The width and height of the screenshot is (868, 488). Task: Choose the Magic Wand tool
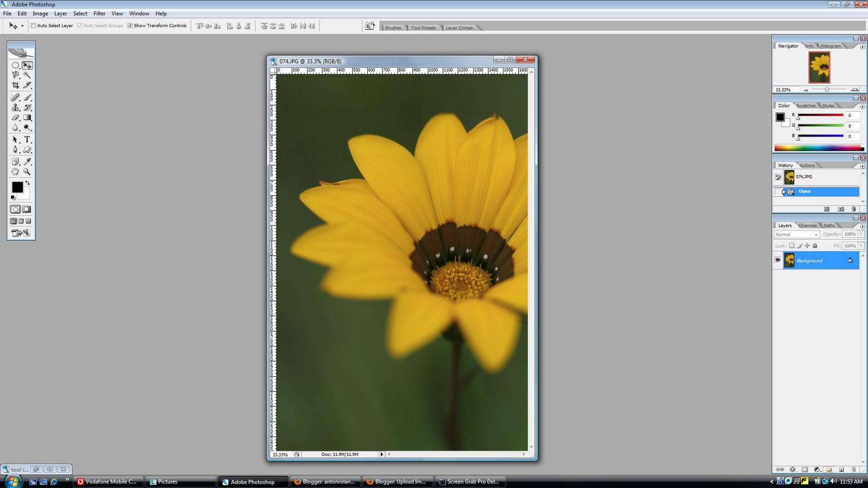(27, 75)
